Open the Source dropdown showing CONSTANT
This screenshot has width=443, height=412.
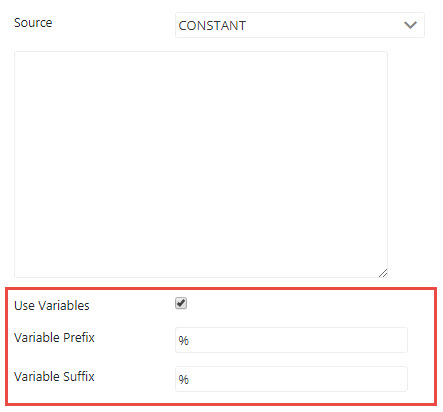pyautogui.click(x=300, y=25)
